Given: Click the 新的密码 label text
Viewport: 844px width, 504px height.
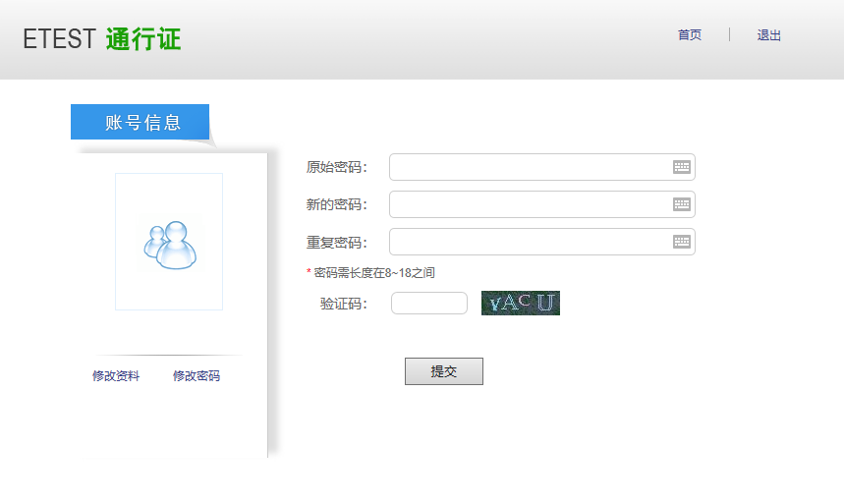Looking at the screenshot, I should [336, 204].
